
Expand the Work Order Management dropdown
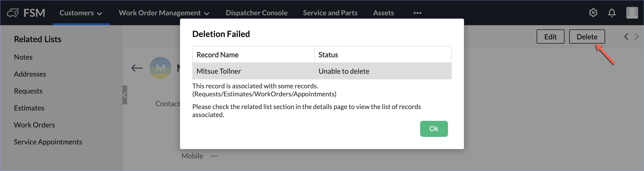(164, 13)
